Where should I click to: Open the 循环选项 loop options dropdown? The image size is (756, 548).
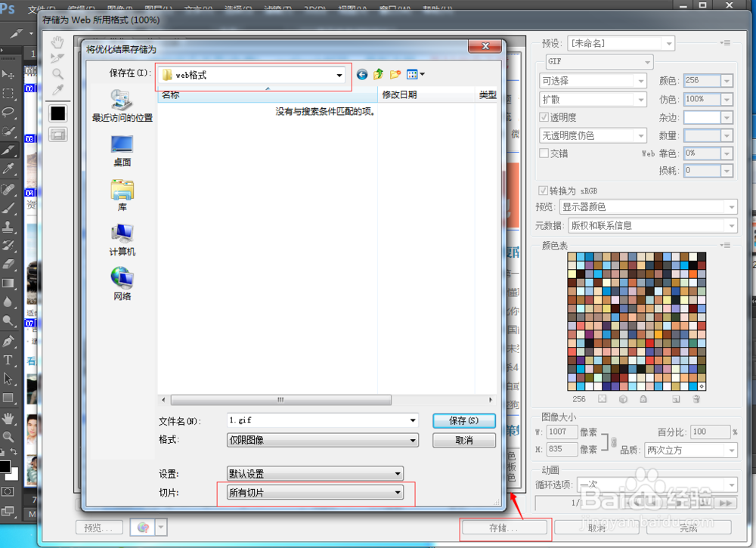pos(655,485)
